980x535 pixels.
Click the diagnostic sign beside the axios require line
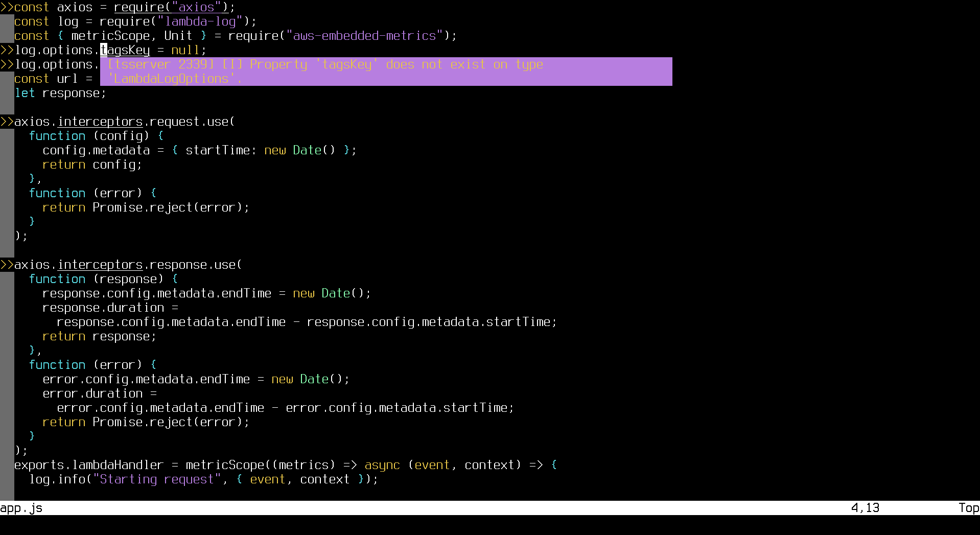[x=7, y=7]
